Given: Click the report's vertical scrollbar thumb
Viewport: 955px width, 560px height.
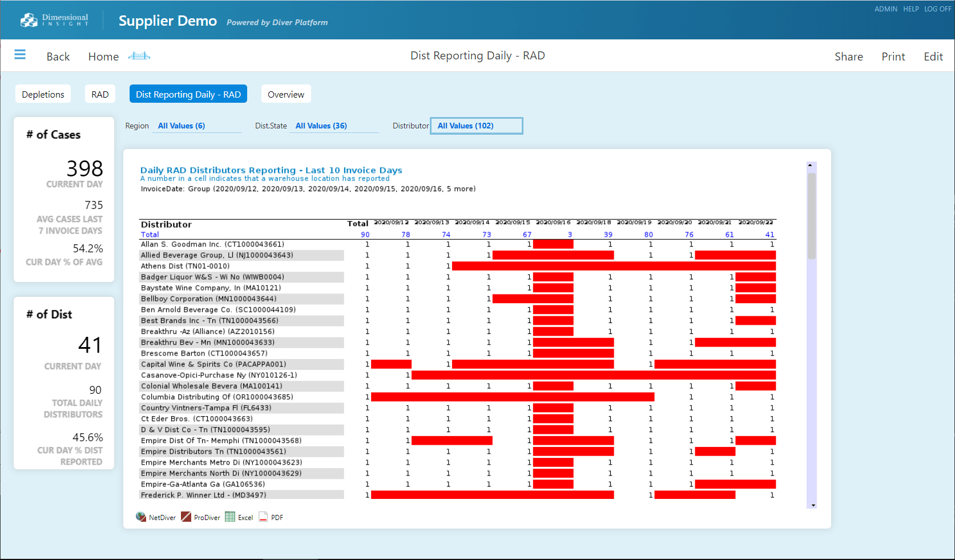Looking at the screenshot, I should tap(812, 216).
